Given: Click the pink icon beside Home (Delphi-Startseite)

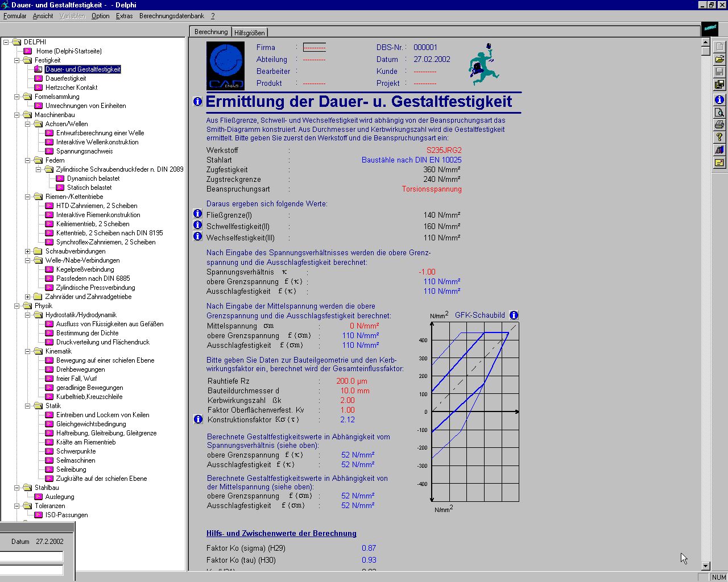Looking at the screenshot, I should (x=28, y=51).
